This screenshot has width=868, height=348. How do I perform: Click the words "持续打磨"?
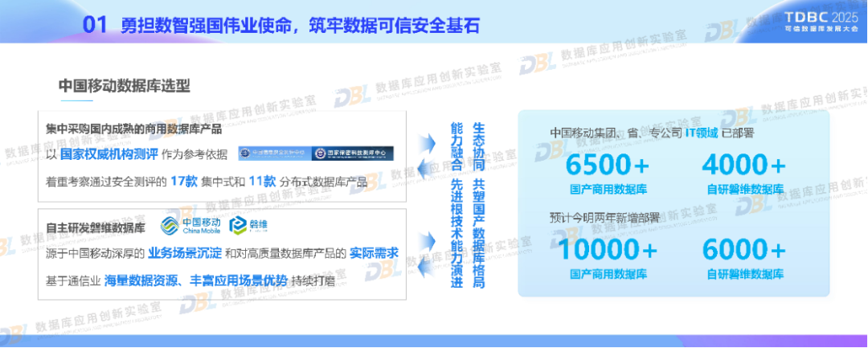[x=314, y=280]
